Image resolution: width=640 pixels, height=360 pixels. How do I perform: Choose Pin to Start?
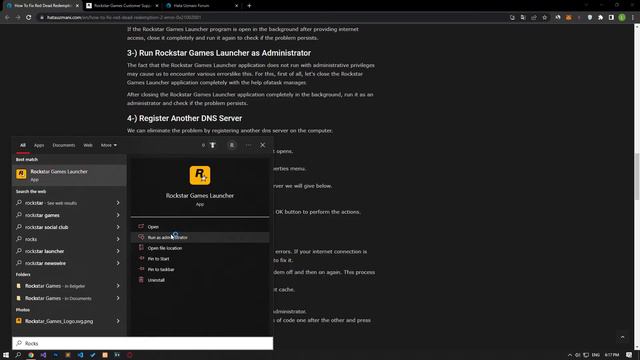tap(200, 258)
